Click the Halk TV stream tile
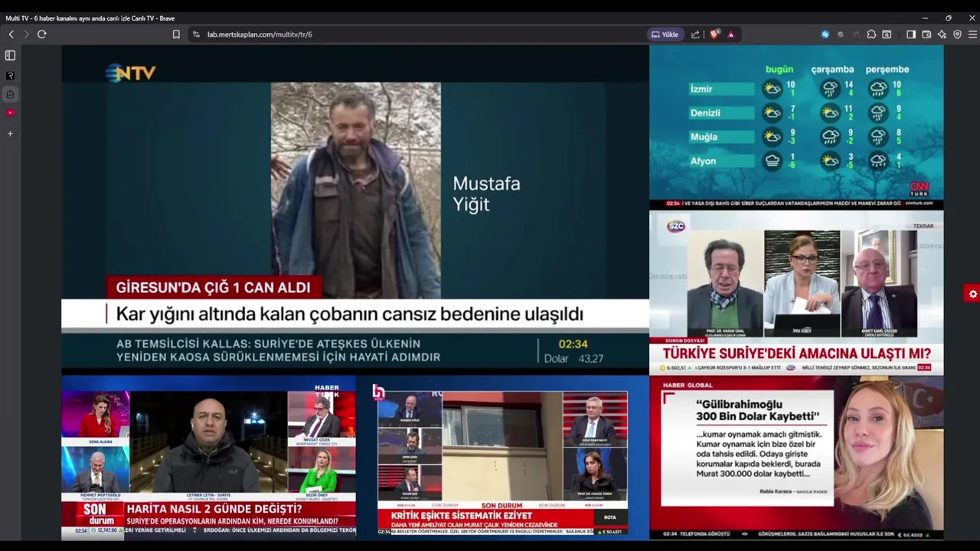 tap(502, 458)
